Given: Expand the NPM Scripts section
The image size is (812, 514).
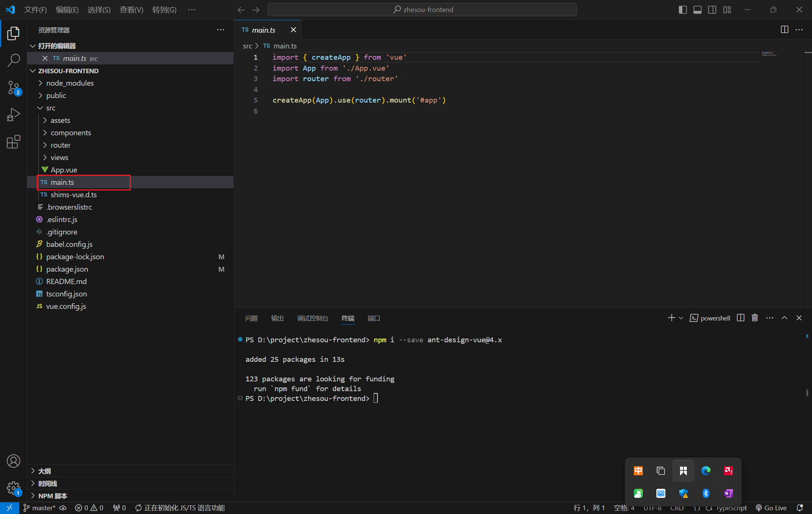Looking at the screenshot, I should click(x=130, y=496).
